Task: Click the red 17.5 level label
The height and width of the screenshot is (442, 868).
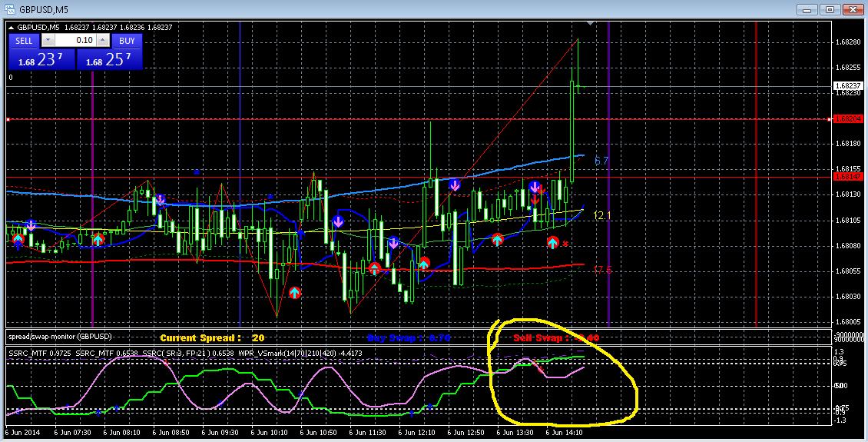Action: click(603, 270)
